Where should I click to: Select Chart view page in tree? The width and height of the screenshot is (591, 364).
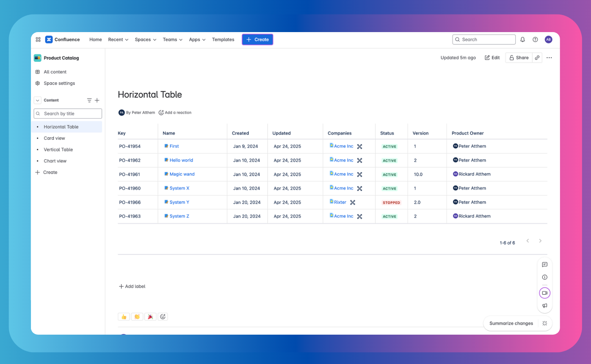pyautogui.click(x=55, y=161)
